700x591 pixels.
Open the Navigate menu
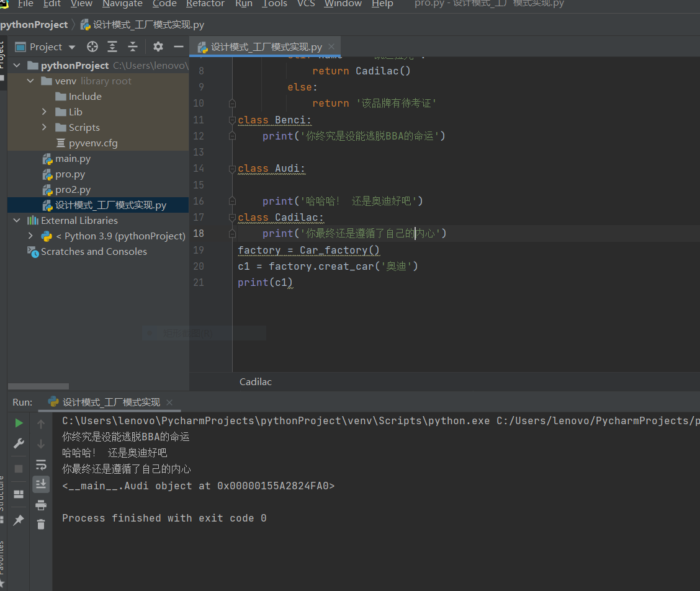(x=122, y=4)
